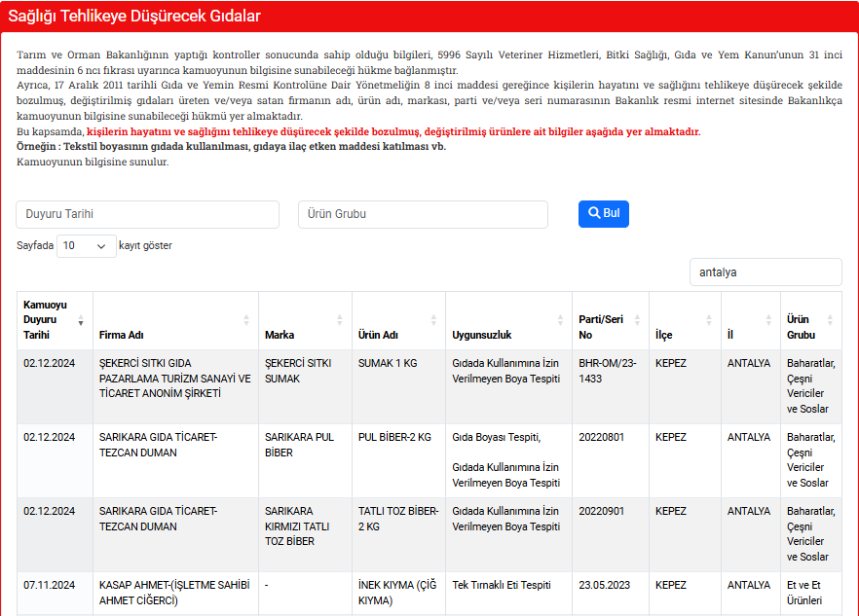
Task: Click the Uygunsuzluk header label
Action: (481, 335)
